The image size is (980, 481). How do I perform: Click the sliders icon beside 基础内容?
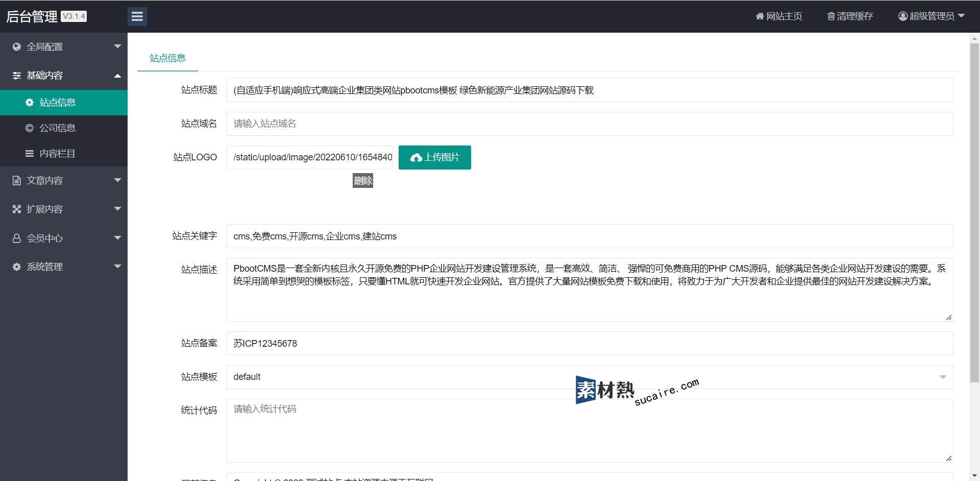click(x=17, y=76)
